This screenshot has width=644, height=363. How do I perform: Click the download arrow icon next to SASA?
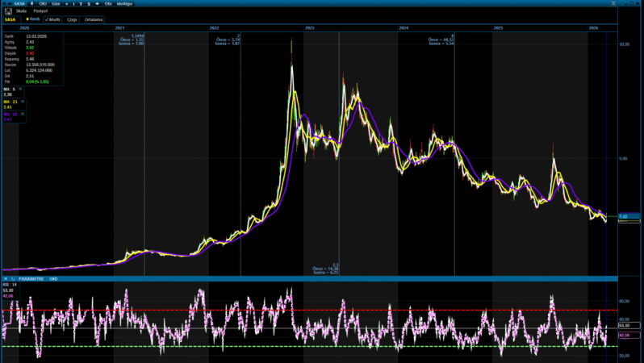32,3
